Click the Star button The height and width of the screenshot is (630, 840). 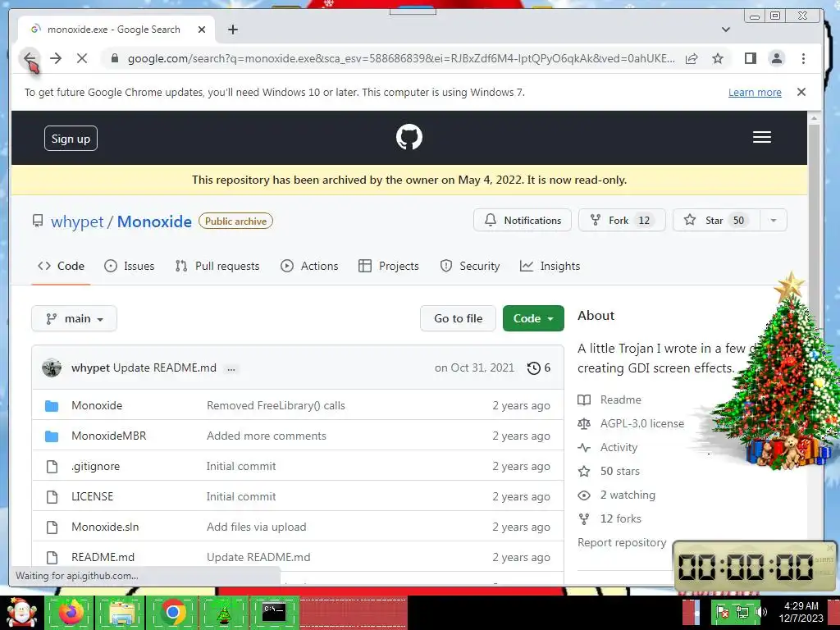click(716, 220)
